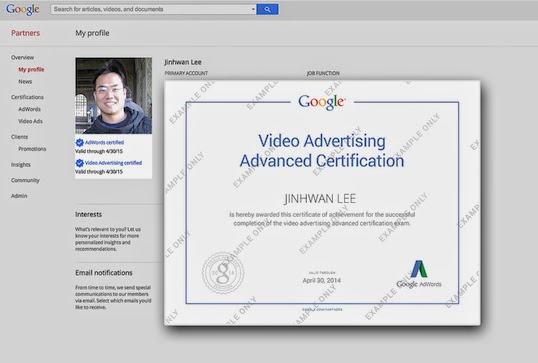The width and height of the screenshot is (538, 363).
Task: Click the Google logo in header
Action: point(23,9)
